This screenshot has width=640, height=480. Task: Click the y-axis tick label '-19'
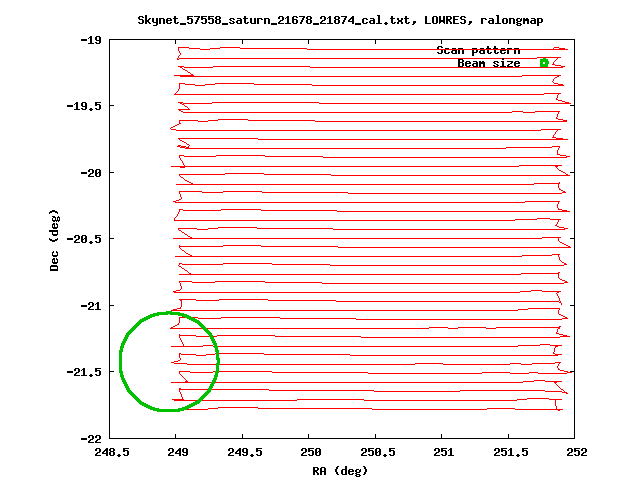pos(91,40)
